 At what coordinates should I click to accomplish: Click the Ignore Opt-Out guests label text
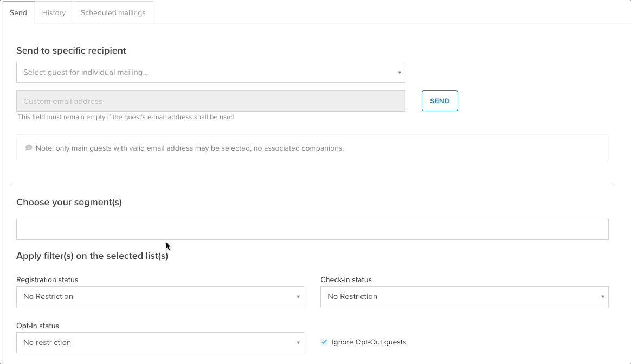[x=369, y=342]
